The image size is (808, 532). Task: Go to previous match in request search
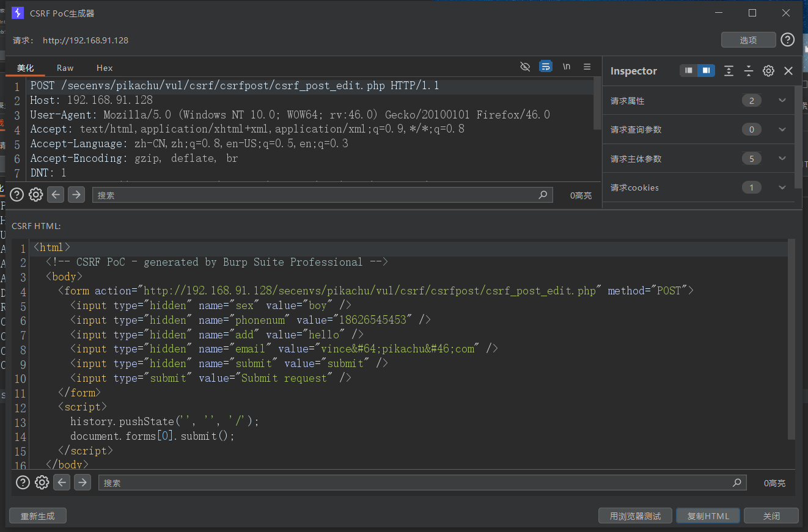pyautogui.click(x=56, y=195)
